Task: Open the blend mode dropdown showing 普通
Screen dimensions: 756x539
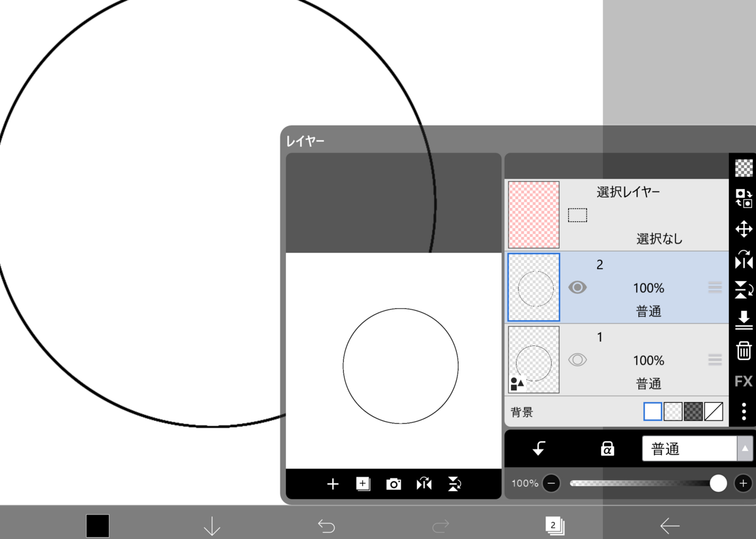Action: click(690, 448)
